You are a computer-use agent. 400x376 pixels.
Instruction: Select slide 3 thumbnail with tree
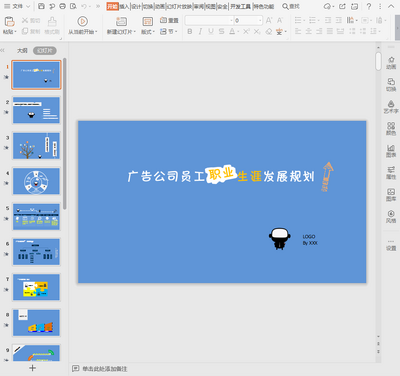coord(36,146)
